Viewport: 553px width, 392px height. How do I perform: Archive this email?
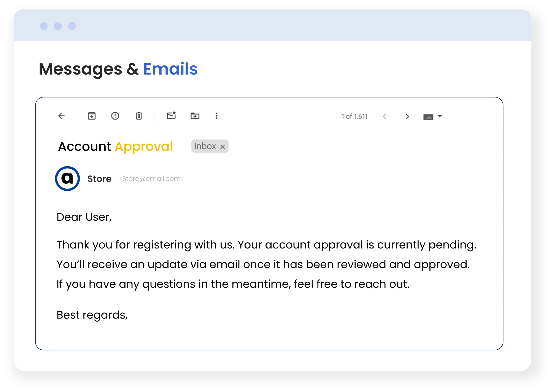coord(92,116)
